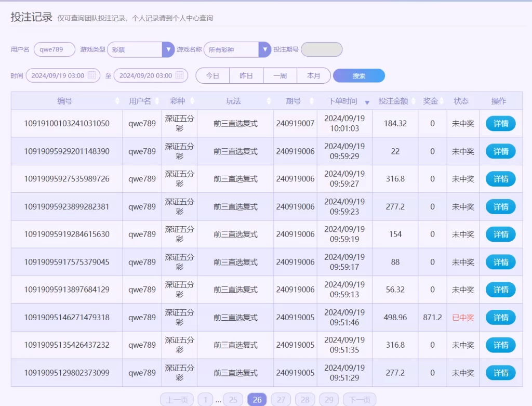This screenshot has width=532, height=406.
Task: Go to previous page 上一页
Action: pyautogui.click(x=177, y=400)
